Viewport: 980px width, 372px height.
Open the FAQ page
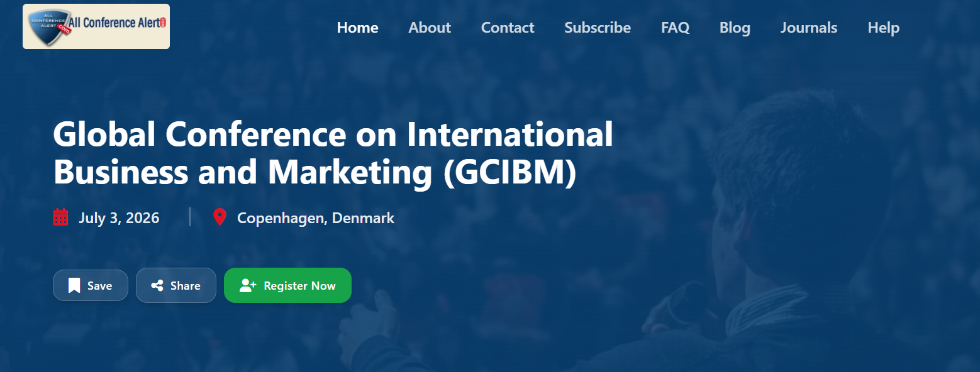675,28
